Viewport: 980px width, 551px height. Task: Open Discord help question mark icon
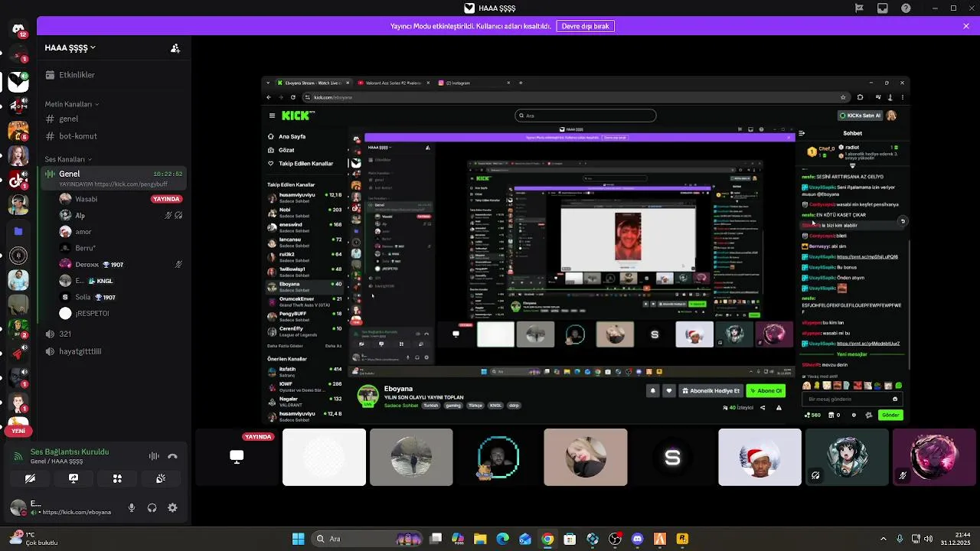[x=906, y=8]
